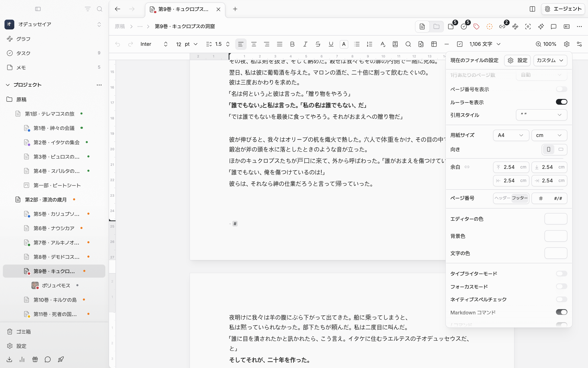
Task: Open the エディターの色 color swatch
Action: [x=556, y=219]
